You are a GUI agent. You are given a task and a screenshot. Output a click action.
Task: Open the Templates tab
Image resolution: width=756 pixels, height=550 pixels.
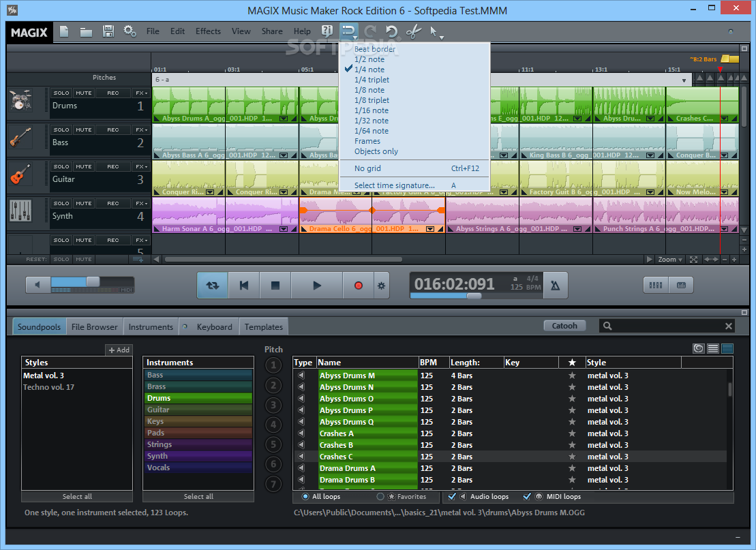(x=264, y=327)
